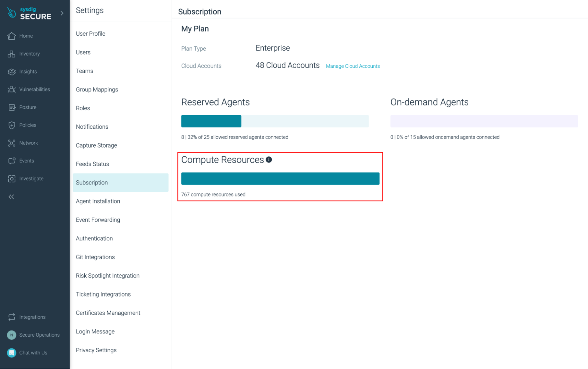Image resolution: width=588 pixels, height=369 pixels.
Task: Go to the Authentication settings page
Action: (x=94, y=238)
